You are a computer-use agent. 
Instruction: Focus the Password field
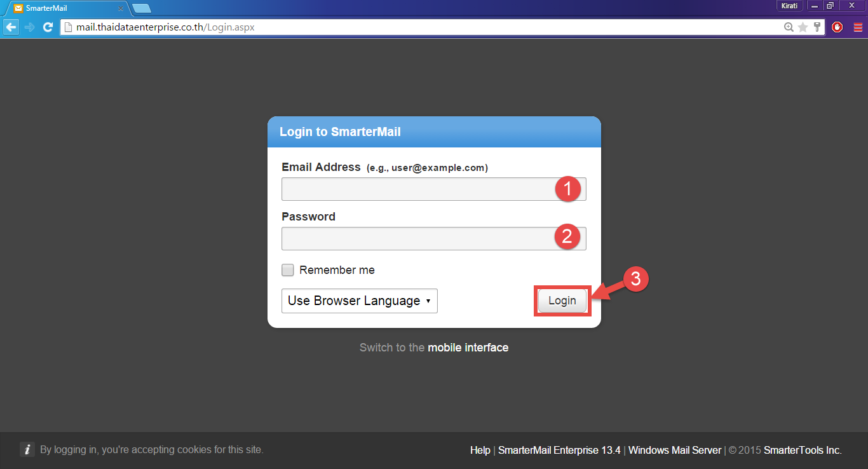tap(433, 239)
